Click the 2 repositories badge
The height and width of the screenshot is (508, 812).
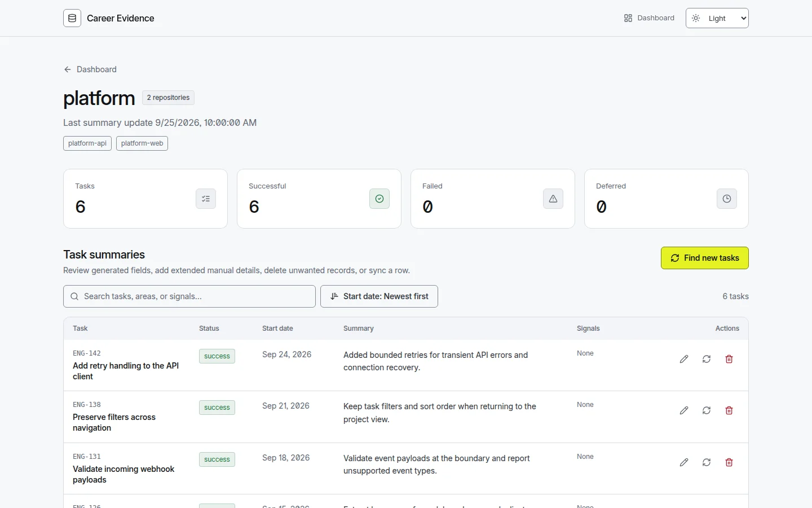pos(168,98)
